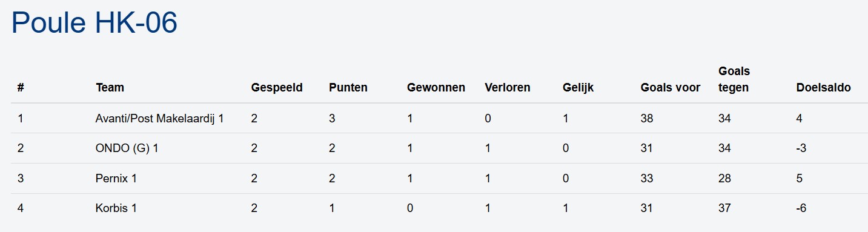Click ONDO's doelsaldo value -3
Viewport: 868px width, 232px height.
pos(801,148)
